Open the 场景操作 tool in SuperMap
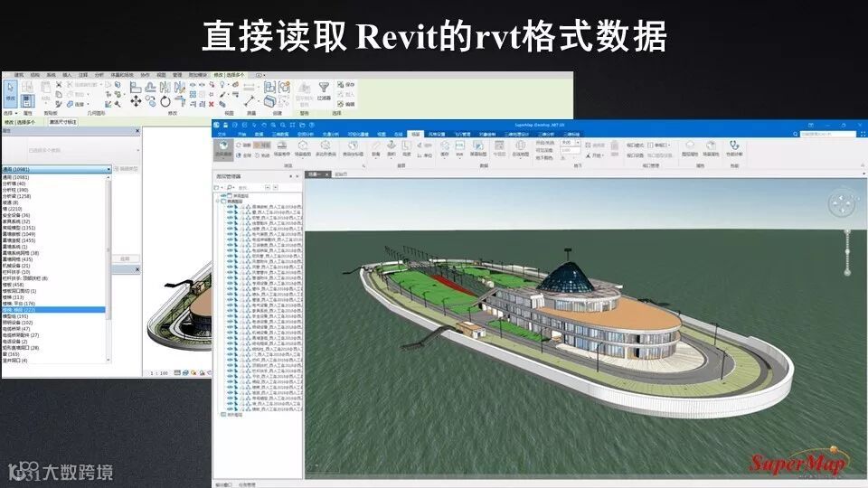The width and height of the screenshot is (868, 488). 282,148
